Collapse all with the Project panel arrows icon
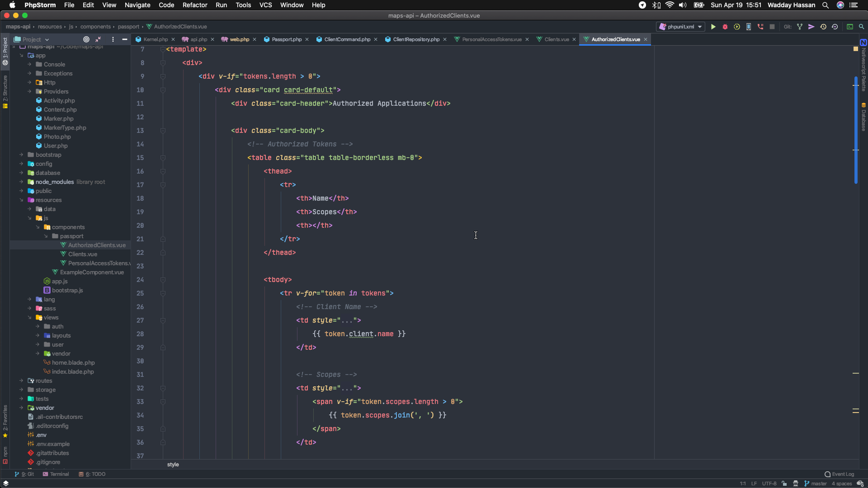Image resolution: width=868 pixels, height=488 pixels. [98, 40]
